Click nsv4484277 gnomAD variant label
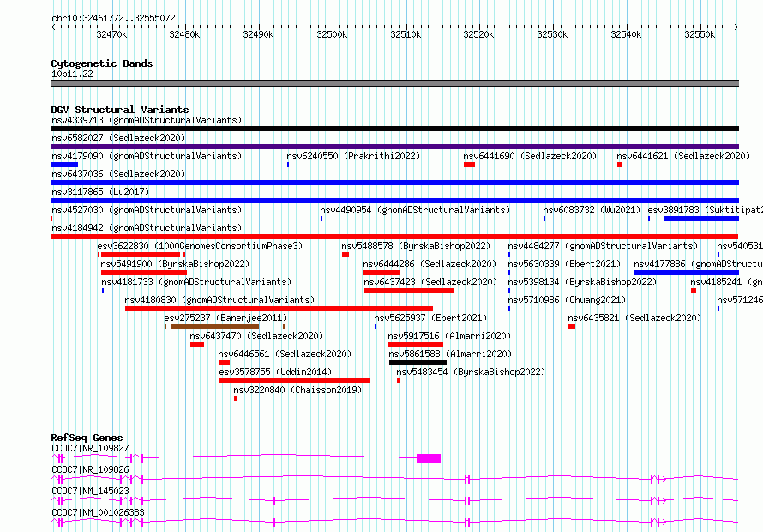Viewport: 763px width, 532px height. pos(603,246)
